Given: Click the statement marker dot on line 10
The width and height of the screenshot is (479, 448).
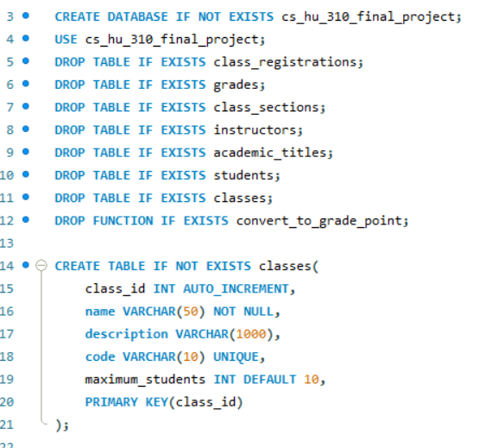Looking at the screenshot, I should 26,174.
